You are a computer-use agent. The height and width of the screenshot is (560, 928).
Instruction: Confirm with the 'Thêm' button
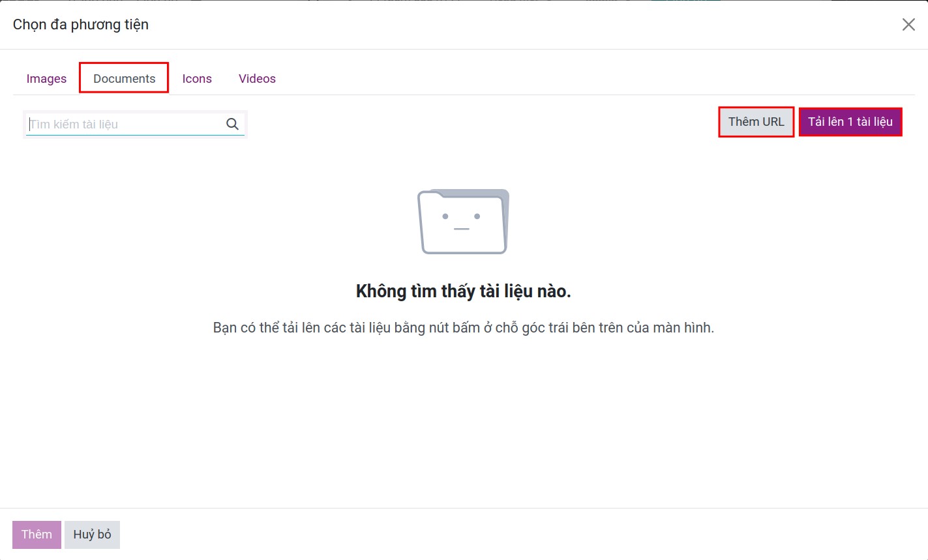click(x=37, y=535)
